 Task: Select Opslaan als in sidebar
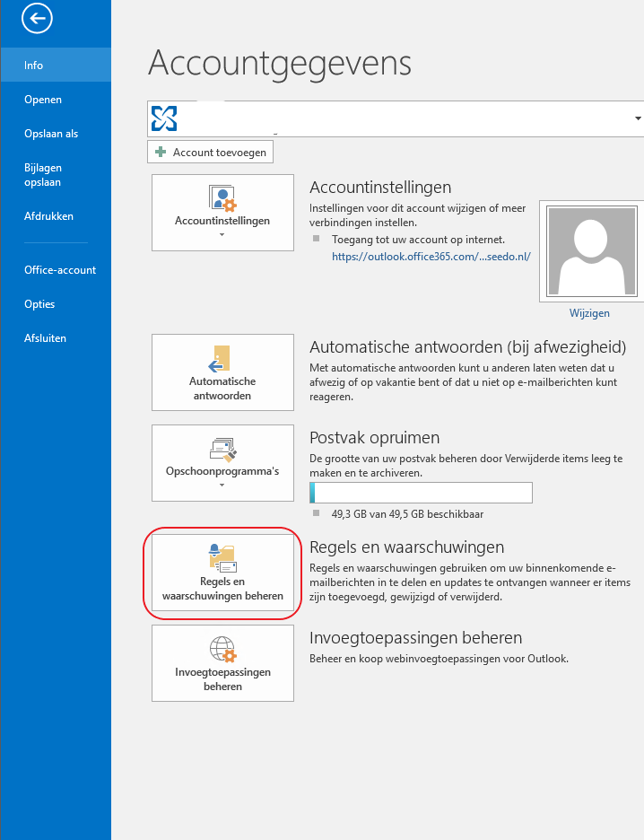[51, 134]
